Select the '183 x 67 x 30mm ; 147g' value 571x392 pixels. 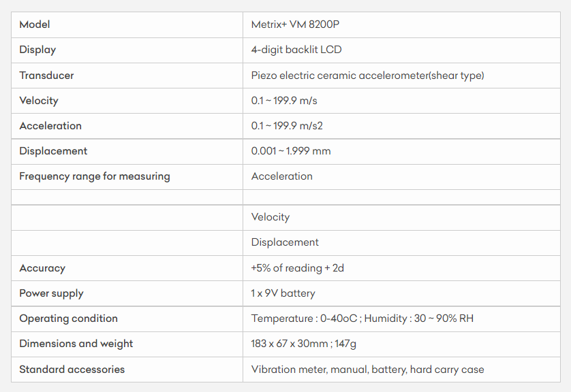[303, 344]
